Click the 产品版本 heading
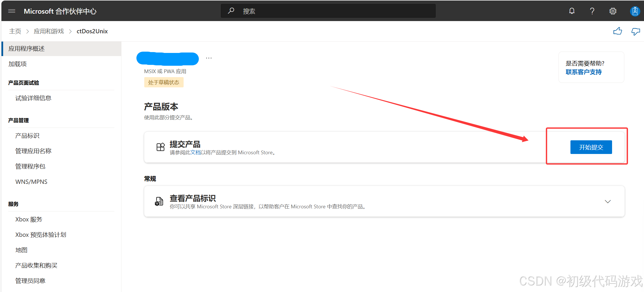 [161, 107]
